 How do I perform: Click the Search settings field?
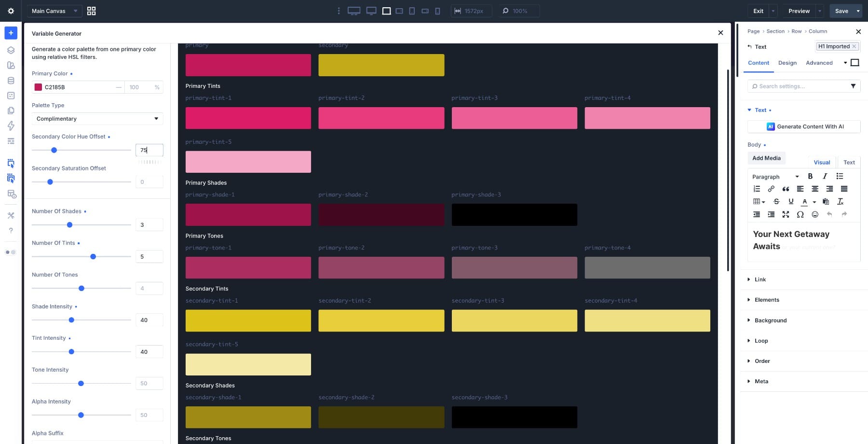(x=804, y=86)
